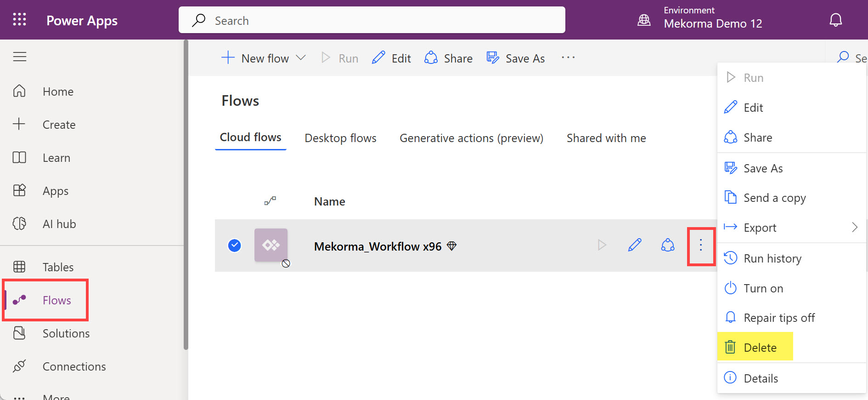Select Turn on in the context menu
This screenshot has width=868, height=400.
click(763, 288)
